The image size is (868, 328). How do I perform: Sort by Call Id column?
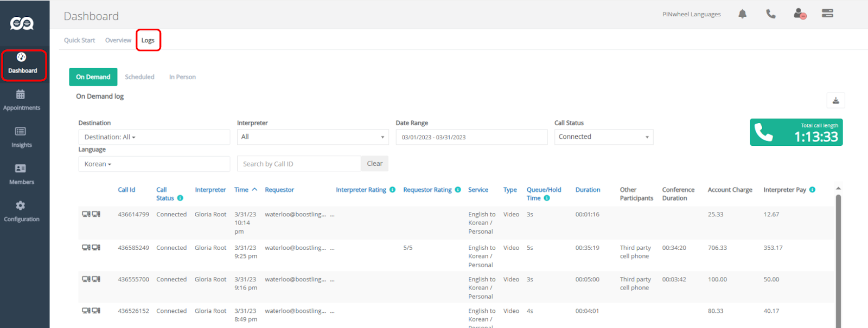[x=126, y=190]
